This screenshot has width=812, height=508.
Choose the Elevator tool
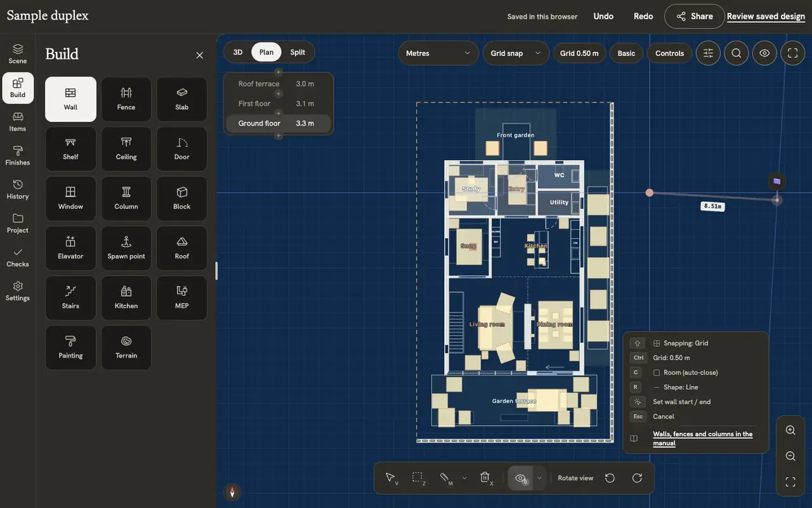coord(70,248)
